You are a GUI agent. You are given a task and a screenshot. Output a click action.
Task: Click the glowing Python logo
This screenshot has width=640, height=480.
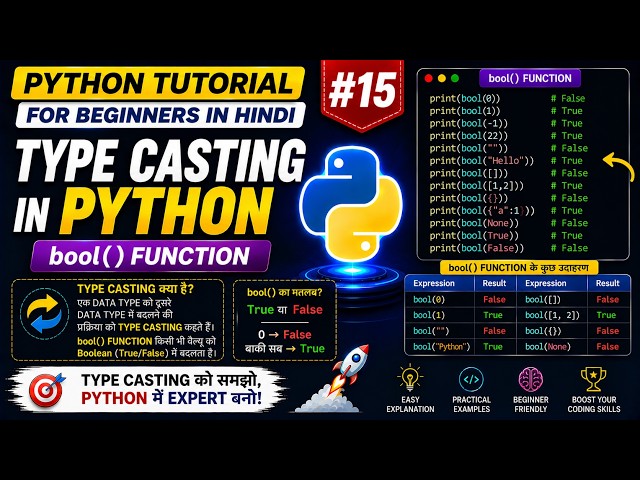pyautogui.click(x=351, y=204)
